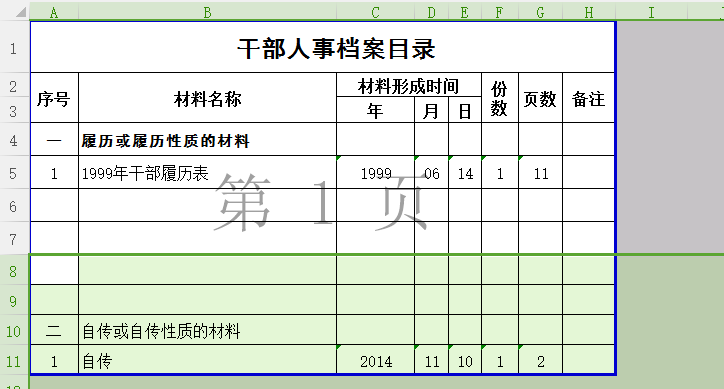724x389 pixels.
Task: Select column B header
Action: pyautogui.click(x=207, y=12)
